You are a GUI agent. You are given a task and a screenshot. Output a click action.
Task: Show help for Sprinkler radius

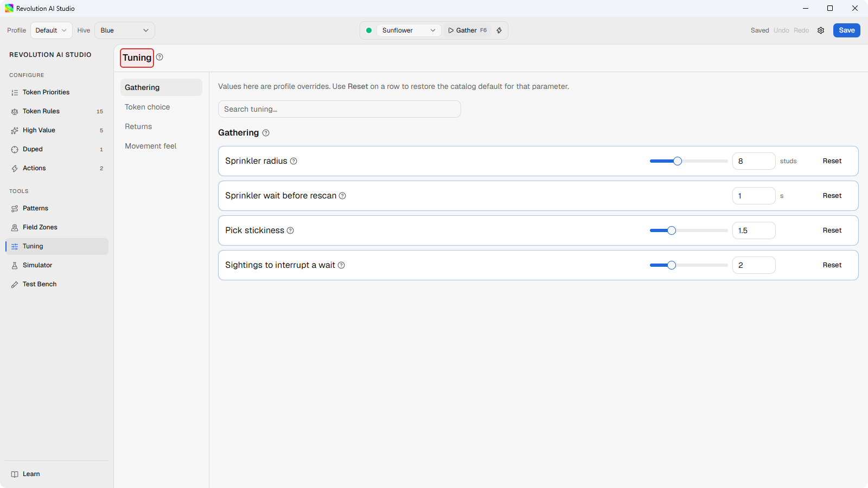pyautogui.click(x=293, y=161)
